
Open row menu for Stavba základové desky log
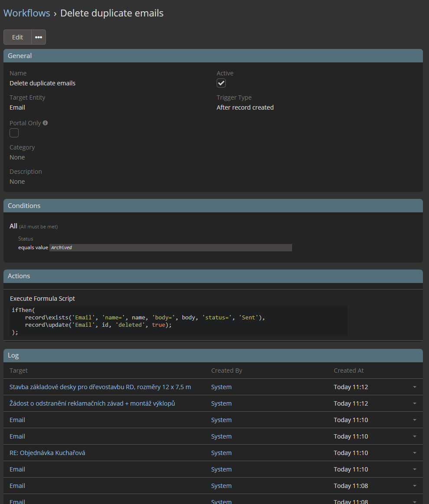(x=414, y=387)
